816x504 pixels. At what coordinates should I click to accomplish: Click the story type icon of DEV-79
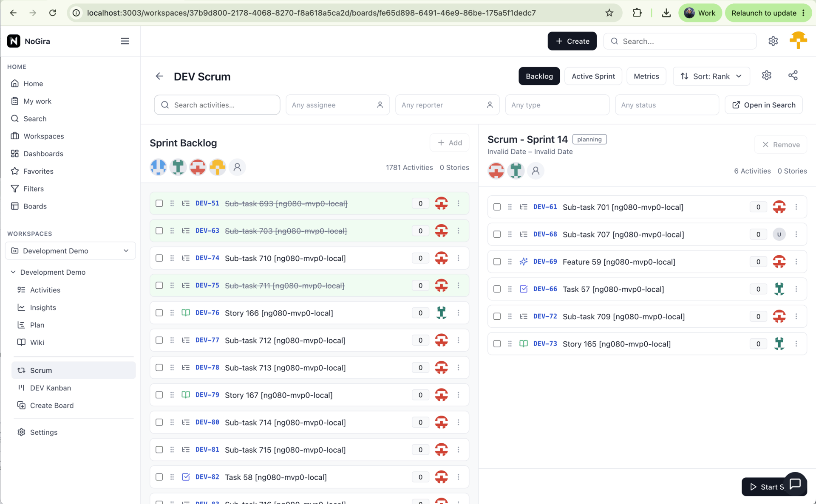click(x=186, y=395)
